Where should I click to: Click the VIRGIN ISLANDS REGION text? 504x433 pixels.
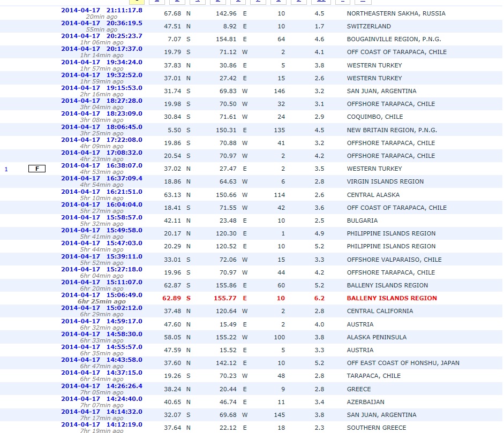click(385, 182)
